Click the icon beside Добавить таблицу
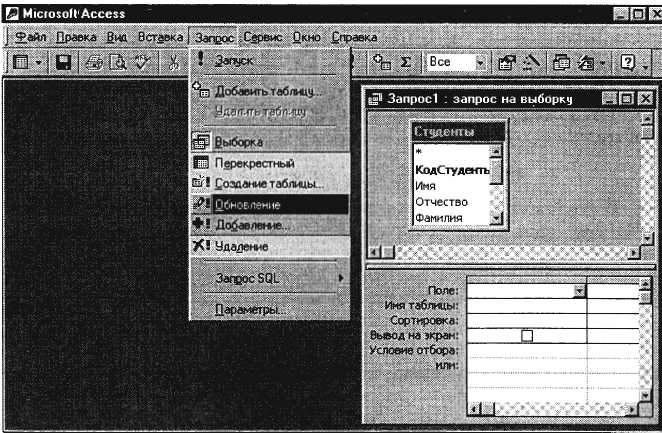Image resolution: width=662 pixels, height=433 pixels. [x=201, y=89]
